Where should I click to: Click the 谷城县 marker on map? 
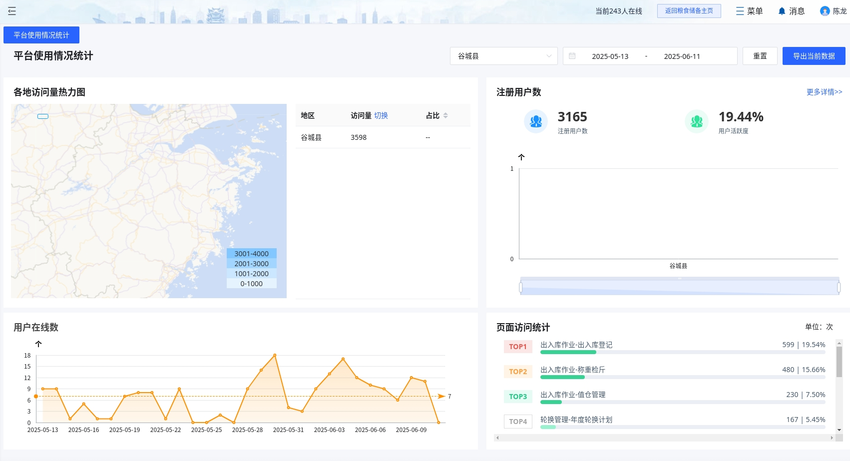43,116
